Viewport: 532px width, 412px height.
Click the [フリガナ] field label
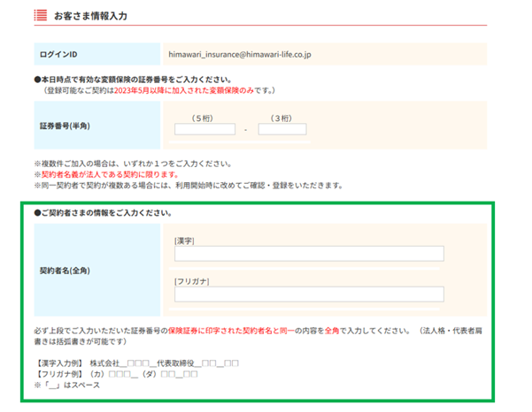point(191,281)
